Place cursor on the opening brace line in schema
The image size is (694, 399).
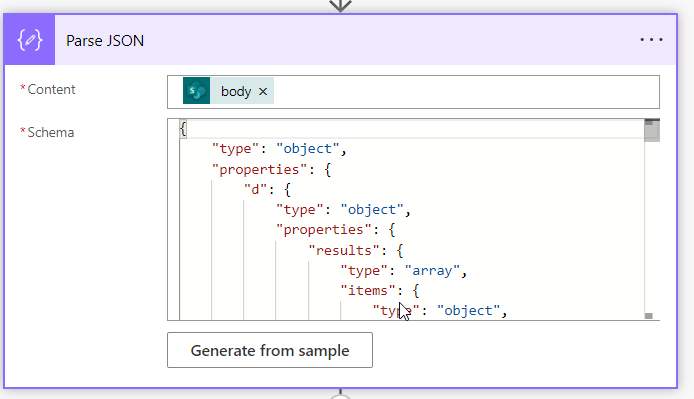click(412, 129)
